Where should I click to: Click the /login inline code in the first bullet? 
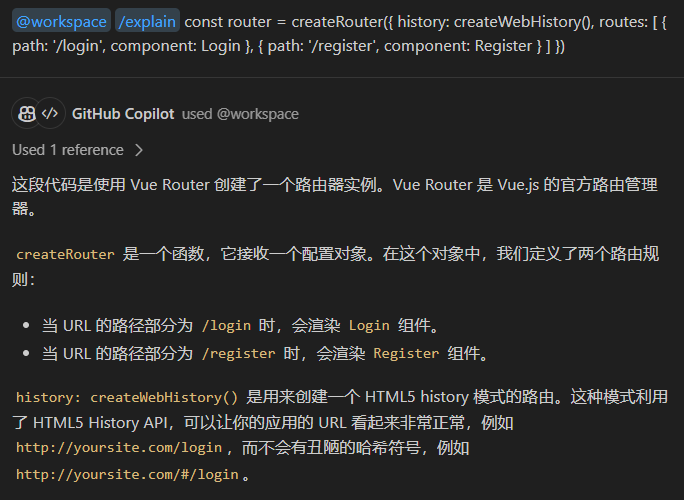(x=226, y=326)
